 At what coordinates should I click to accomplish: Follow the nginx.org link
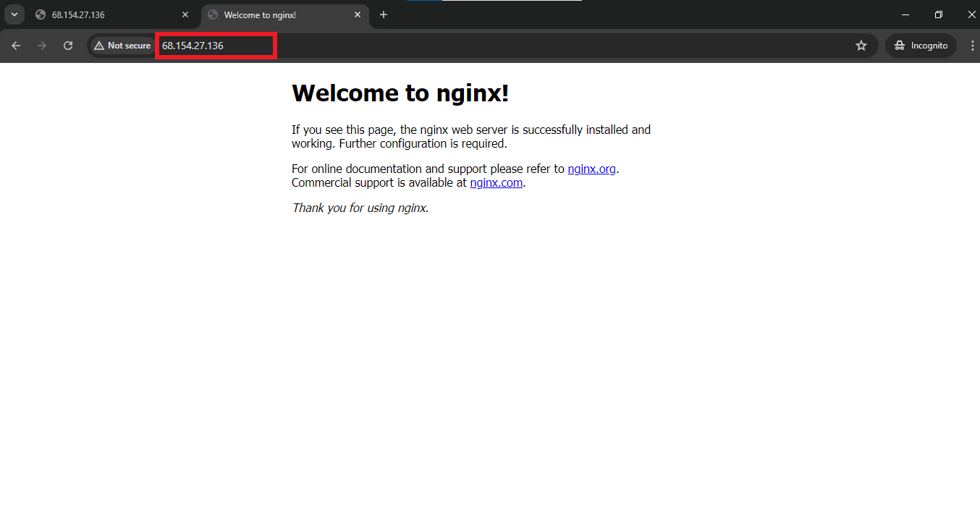click(x=592, y=169)
